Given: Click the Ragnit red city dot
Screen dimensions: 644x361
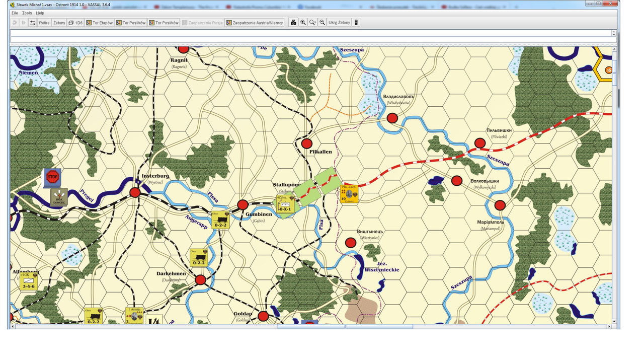Looking at the screenshot, I should point(184,49).
